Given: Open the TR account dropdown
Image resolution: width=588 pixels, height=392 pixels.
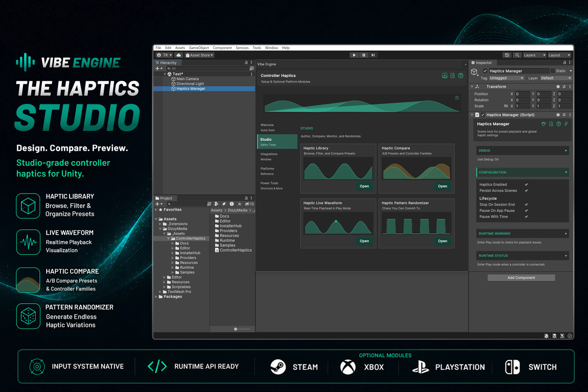Looking at the screenshot, I should coord(164,55).
